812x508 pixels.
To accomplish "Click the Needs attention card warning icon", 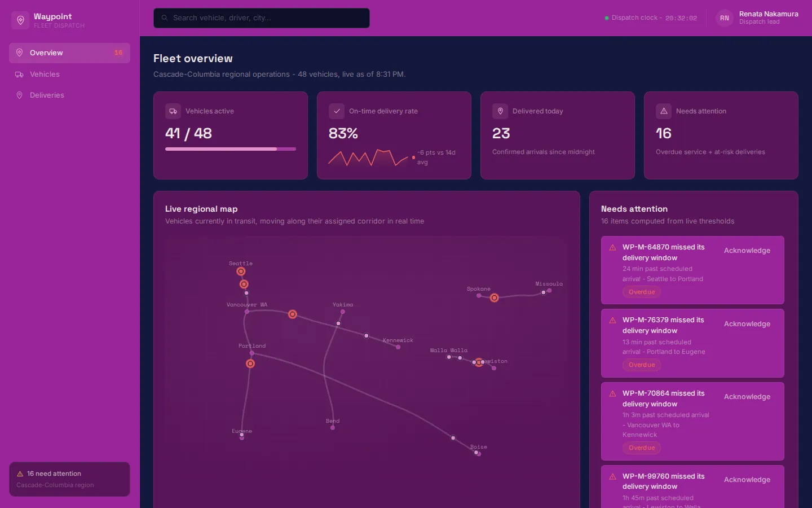I will click(664, 111).
